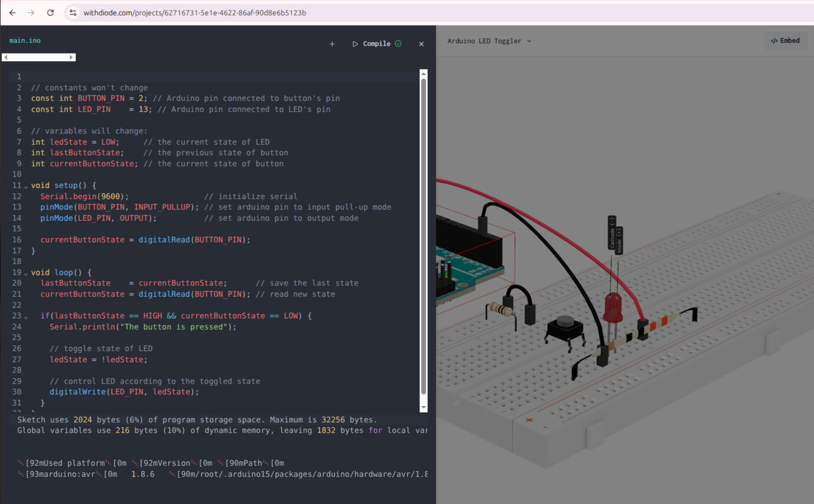Image resolution: width=814 pixels, height=504 pixels.
Task: Click the right arrow of tab scrollbar
Action: point(72,57)
